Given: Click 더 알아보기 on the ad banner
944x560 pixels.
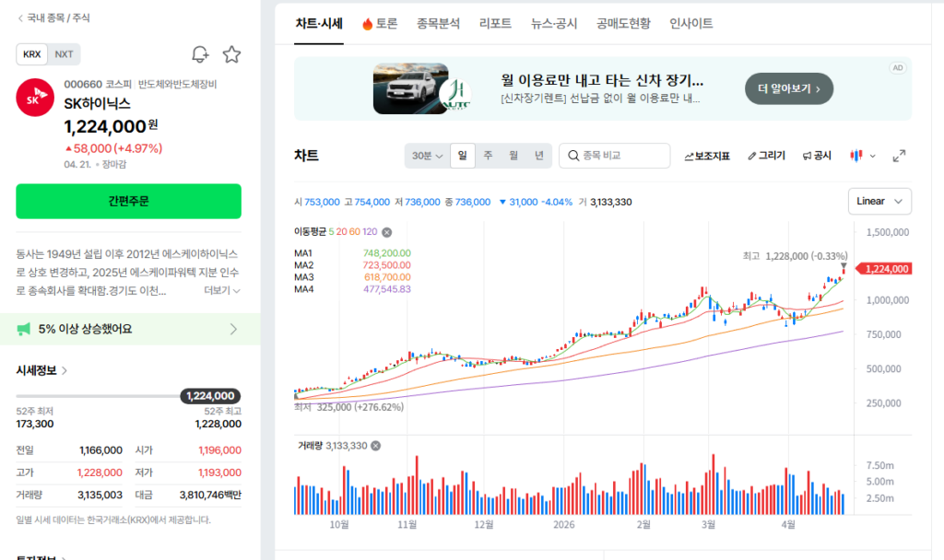Looking at the screenshot, I should 789,89.
